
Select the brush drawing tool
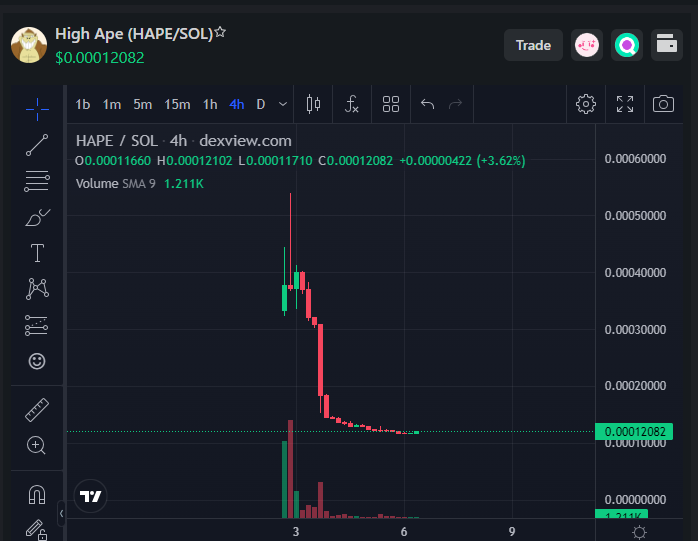[x=37, y=218]
